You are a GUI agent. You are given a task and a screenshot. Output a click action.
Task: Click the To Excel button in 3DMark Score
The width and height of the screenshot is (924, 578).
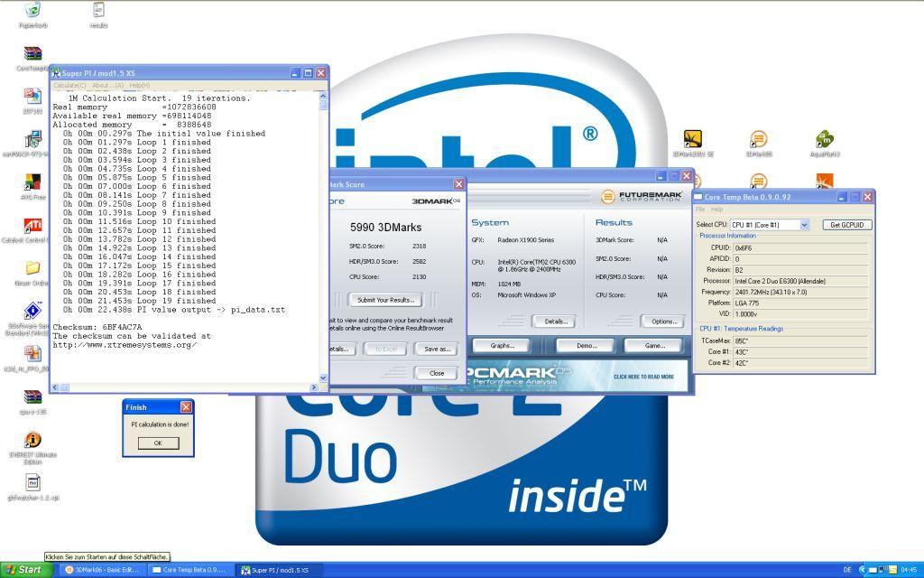click(x=385, y=350)
